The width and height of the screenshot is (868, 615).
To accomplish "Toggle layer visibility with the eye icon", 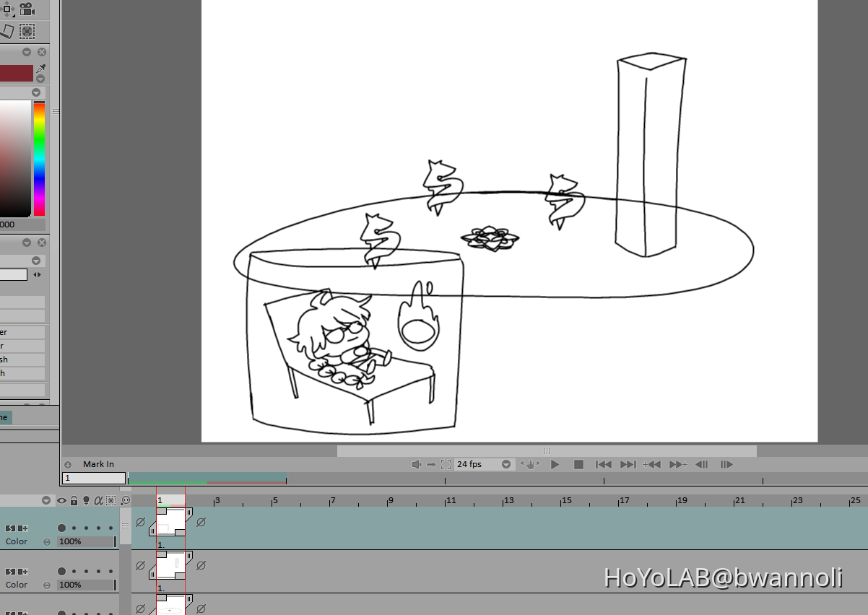I will click(62, 501).
